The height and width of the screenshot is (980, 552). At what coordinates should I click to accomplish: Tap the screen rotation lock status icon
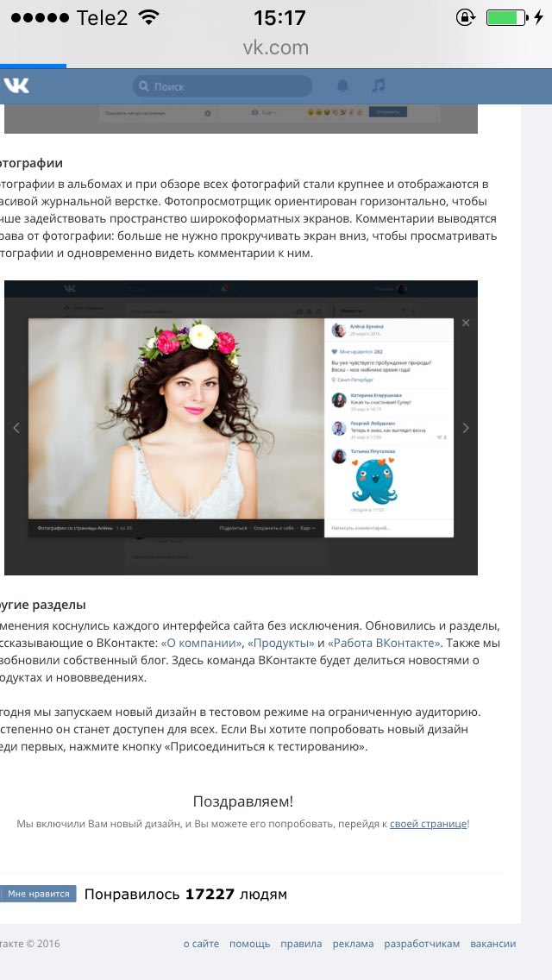coord(465,17)
